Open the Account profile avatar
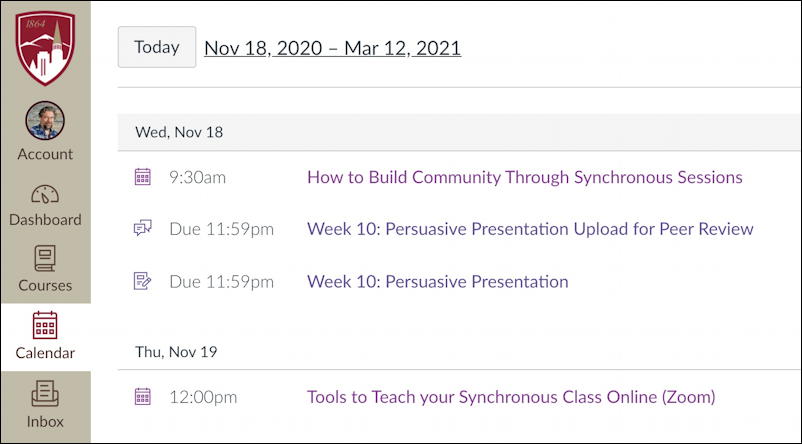The width and height of the screenshot is (802, 444). click(45, 120)
